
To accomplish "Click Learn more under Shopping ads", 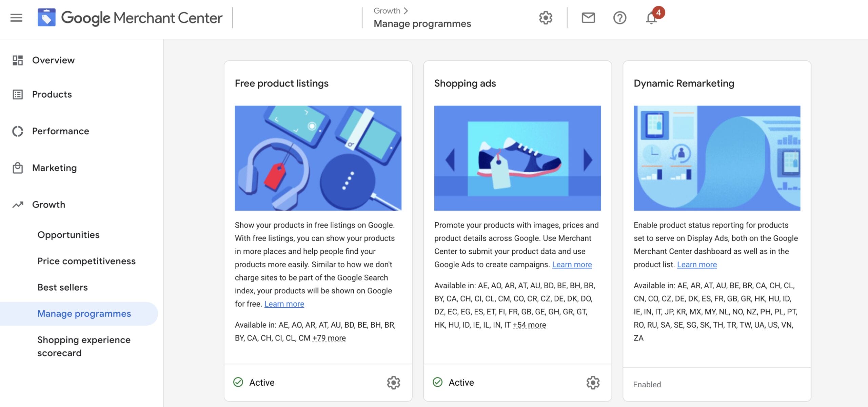I will 572,265.
